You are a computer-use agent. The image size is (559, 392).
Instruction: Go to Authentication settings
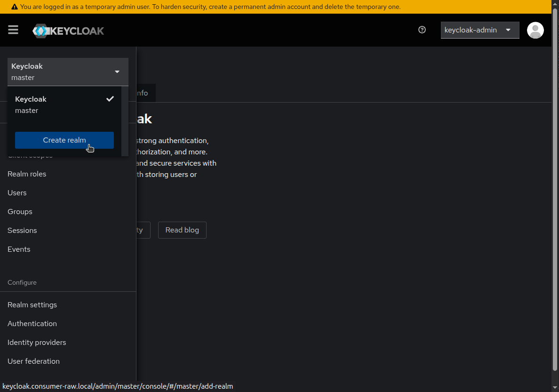(x=32, y=324)
